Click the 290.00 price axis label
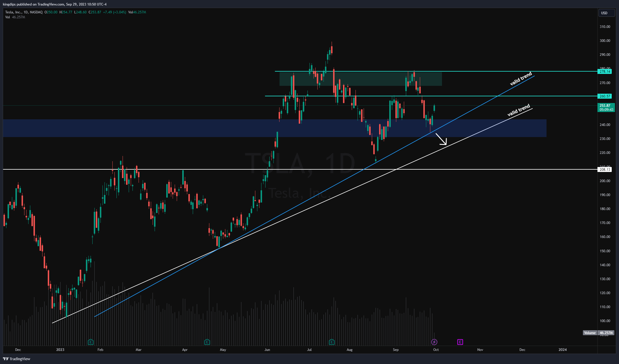 pos(605,55)
